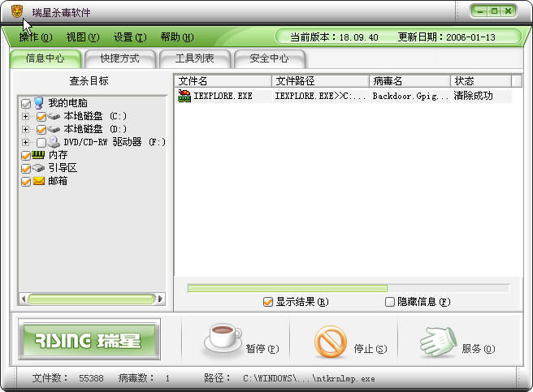Screen dimensions: 533x392
Task: Click the coffee cup pause icon
Action: tap(223, 338)
